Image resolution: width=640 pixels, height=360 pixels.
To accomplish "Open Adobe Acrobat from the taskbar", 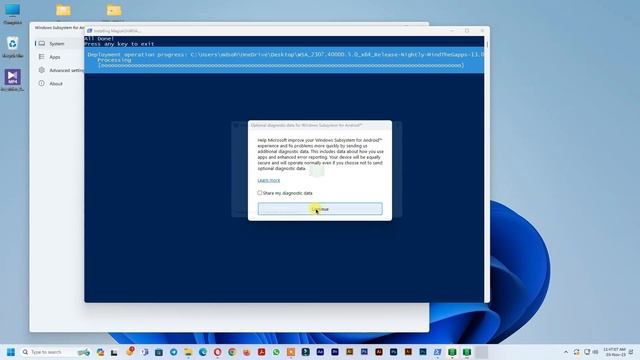I will click(261, 352).
